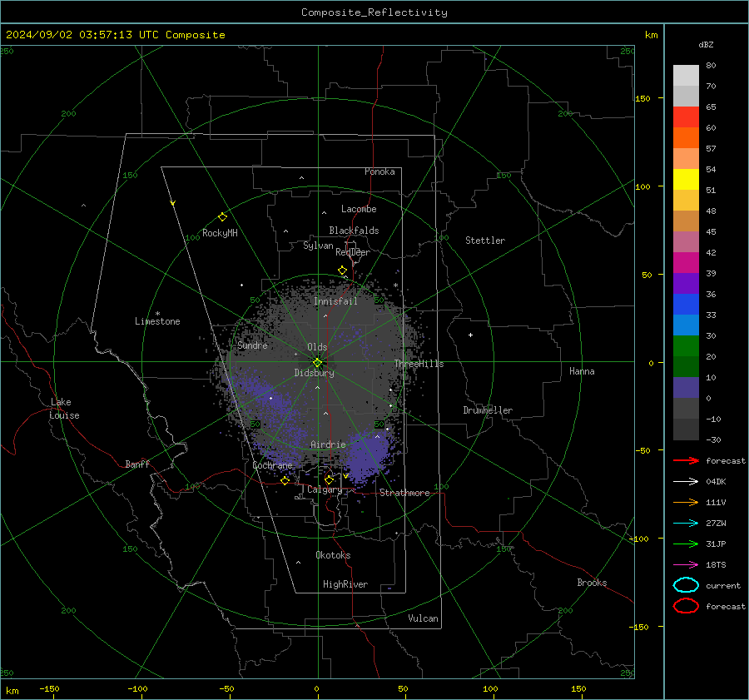Click the Airdrie city label
Viewport: 749px width, 700px height.
328,444
